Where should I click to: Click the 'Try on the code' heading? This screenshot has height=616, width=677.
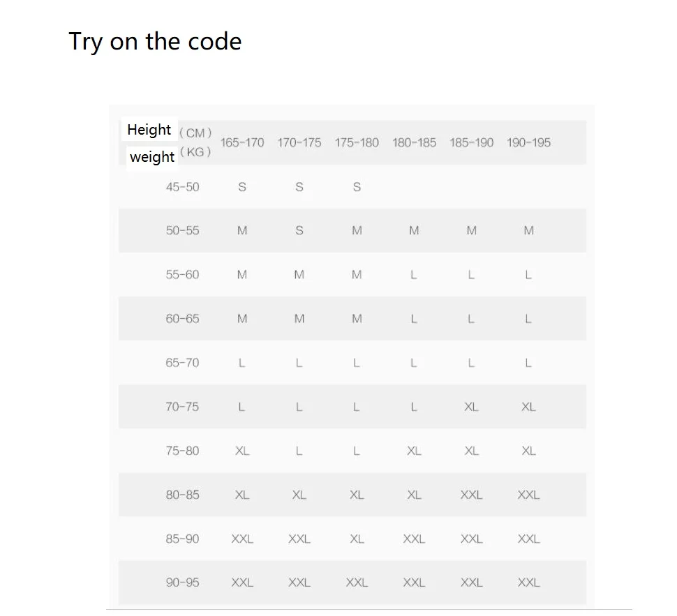155,42
